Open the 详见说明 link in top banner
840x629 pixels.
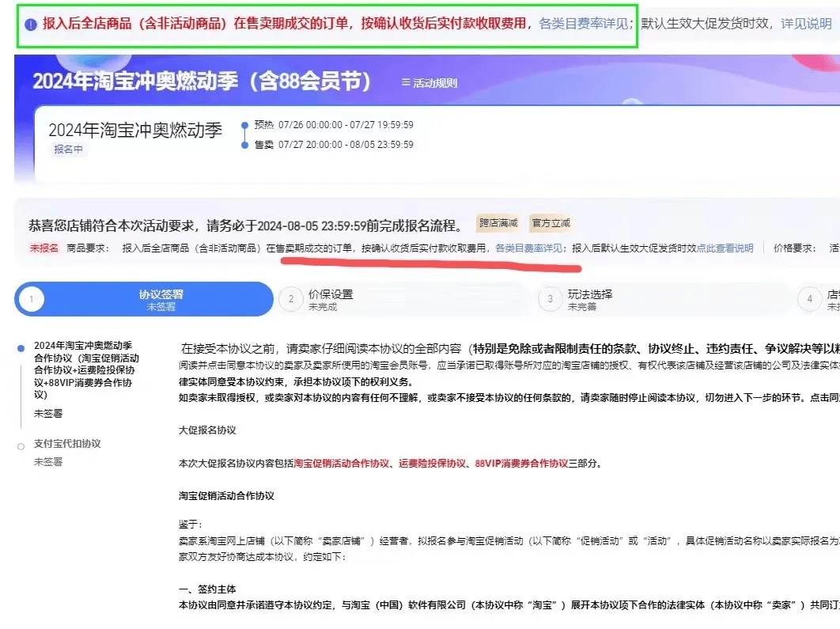tap(806, 24)
